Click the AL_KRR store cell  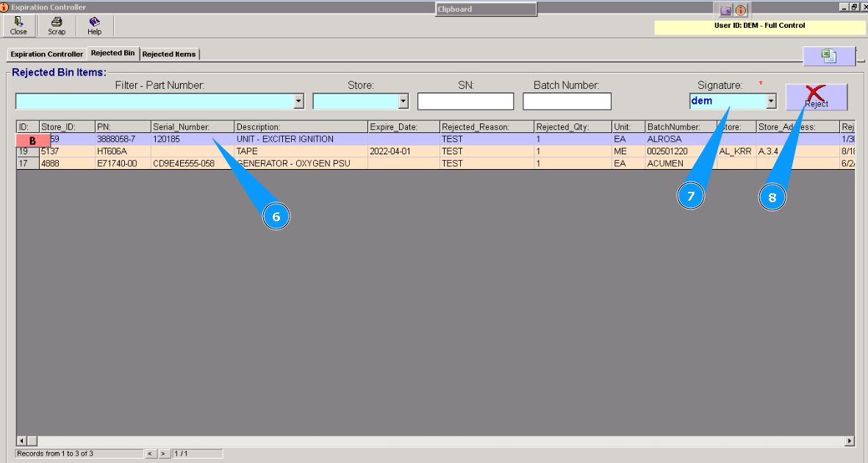point(736,151)
